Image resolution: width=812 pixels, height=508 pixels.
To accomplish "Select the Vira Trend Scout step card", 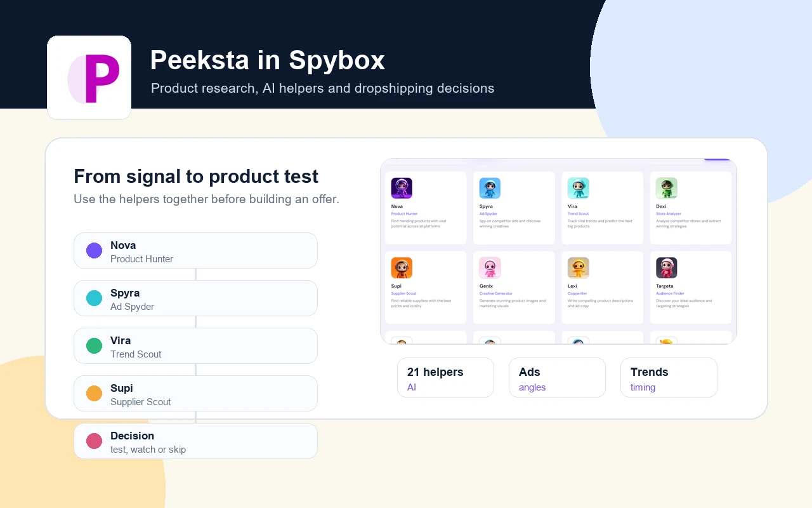I will click(195, 345).
